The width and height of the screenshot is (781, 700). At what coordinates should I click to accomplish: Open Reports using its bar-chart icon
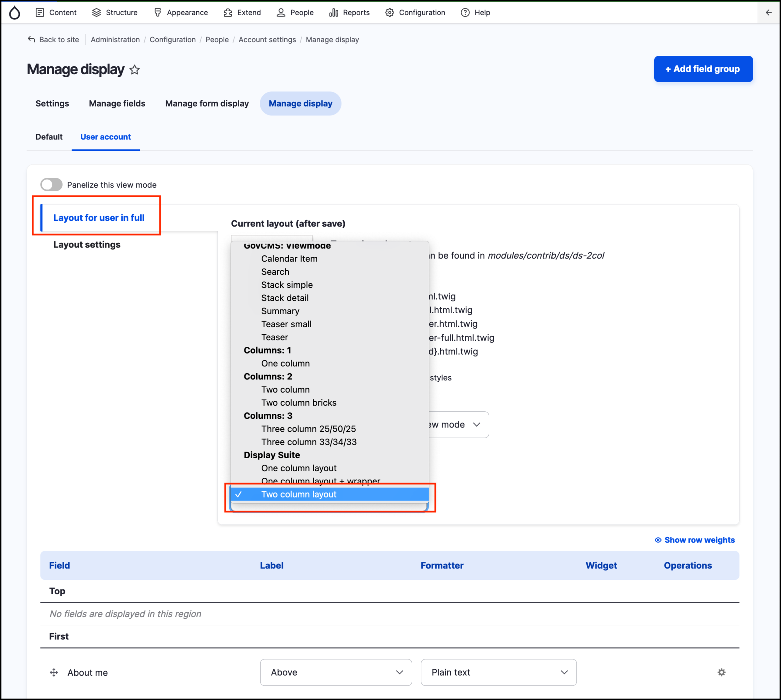pos(333,12)
